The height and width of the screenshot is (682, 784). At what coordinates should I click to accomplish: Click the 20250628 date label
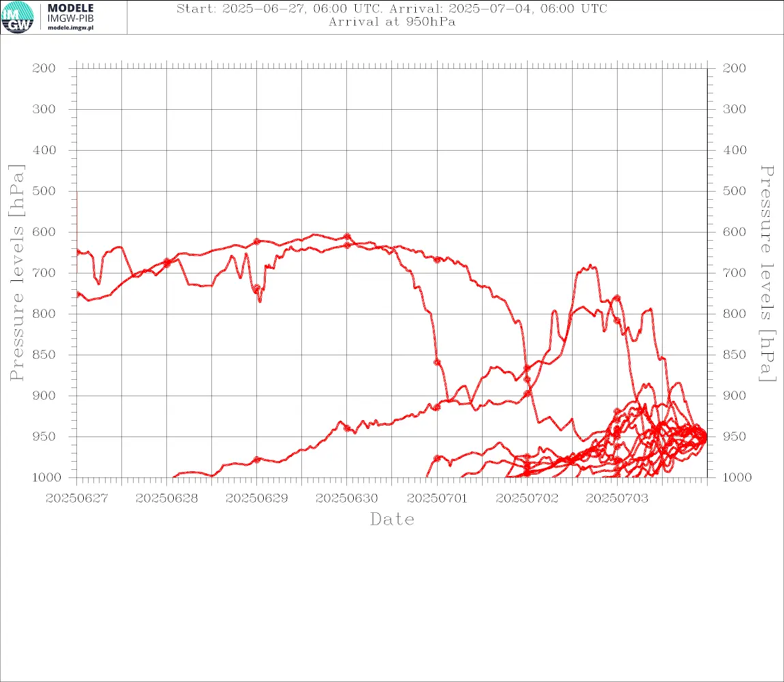[166, 499]
